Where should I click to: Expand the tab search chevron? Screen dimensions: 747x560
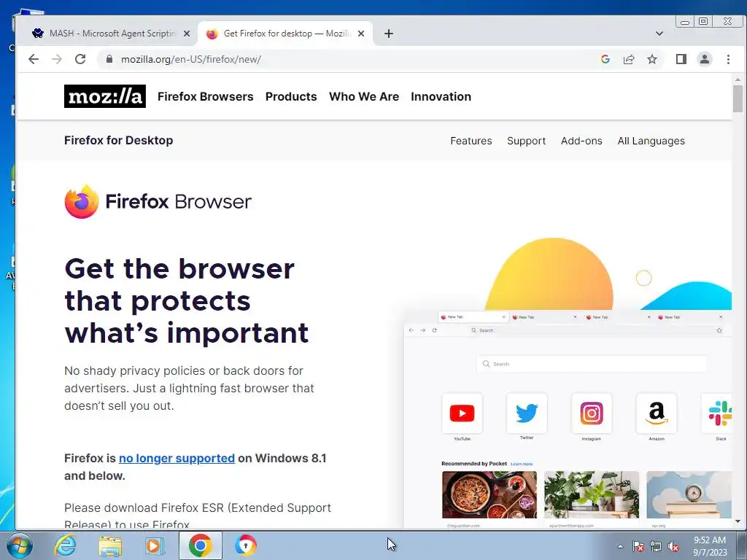coord(659,34)
